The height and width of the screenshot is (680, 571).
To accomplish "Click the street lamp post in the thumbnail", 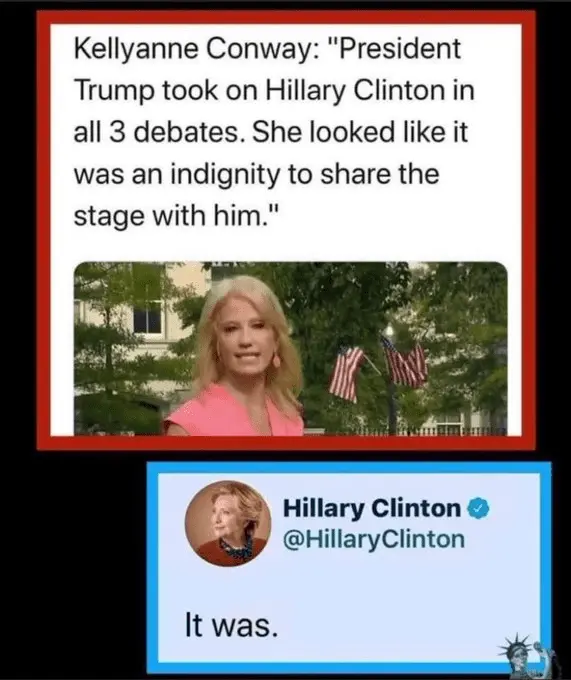I will pyautogui.click(x=392, y=378).
